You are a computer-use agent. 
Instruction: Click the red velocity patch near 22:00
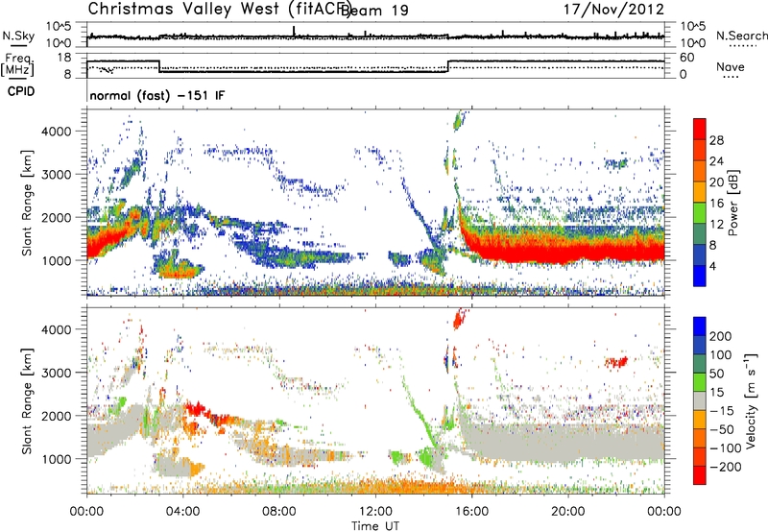[x=616, y=362]
